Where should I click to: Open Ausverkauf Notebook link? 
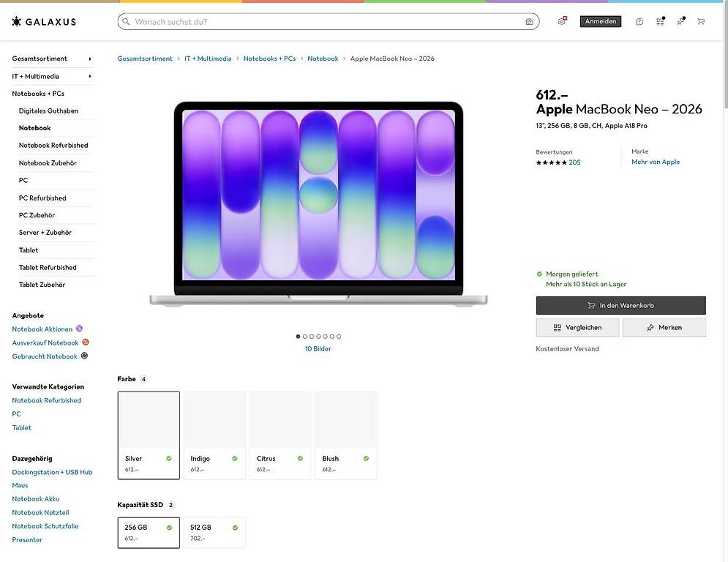click(x=45, y=342)
